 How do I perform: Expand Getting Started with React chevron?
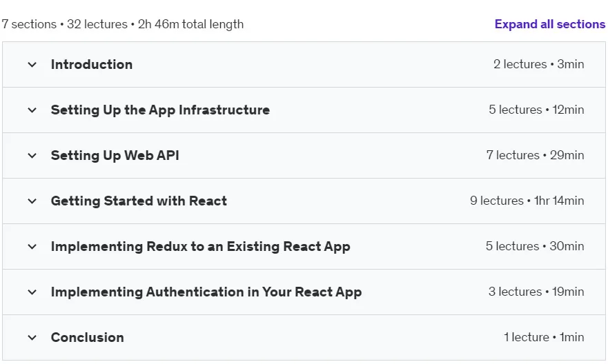pyautogui.click(x=32, y=201)
